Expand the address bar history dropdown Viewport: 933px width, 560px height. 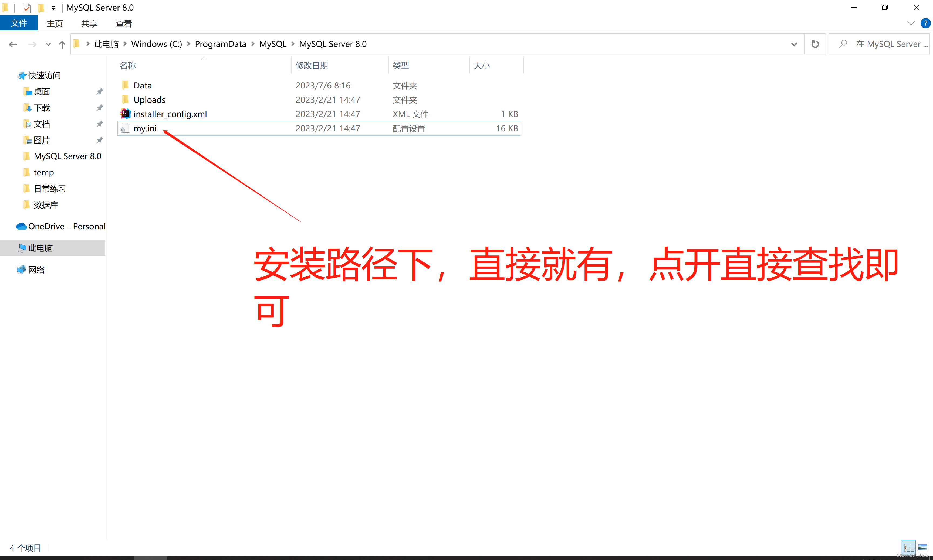click(x=794, y=44)
